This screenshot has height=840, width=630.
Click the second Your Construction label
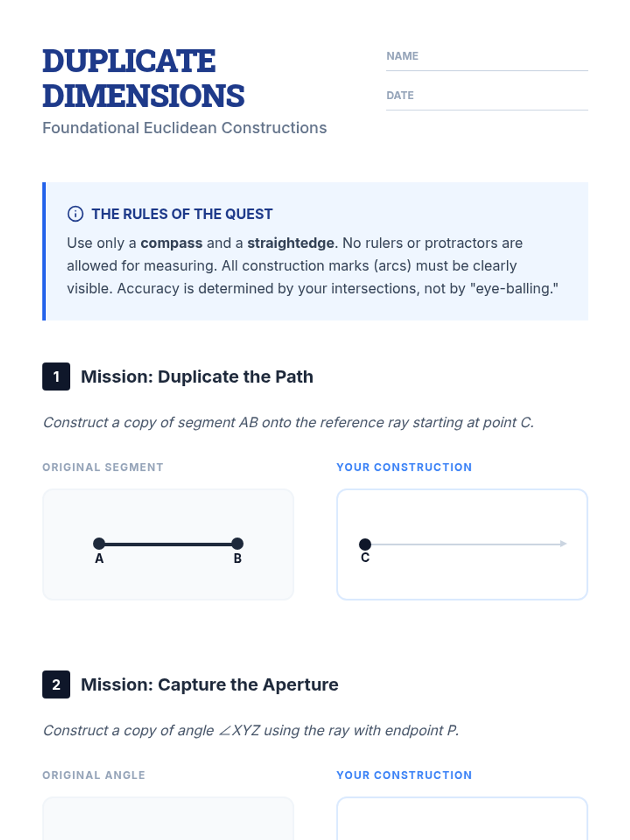click(404, 775)
